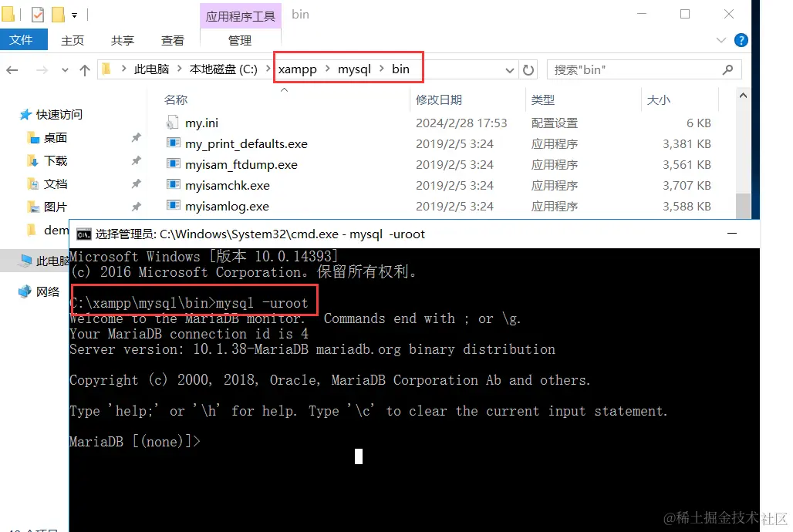This screenshot has width=793, height=532.
Task: Select 网络 in the navigation pane
Action: [48, 291]
